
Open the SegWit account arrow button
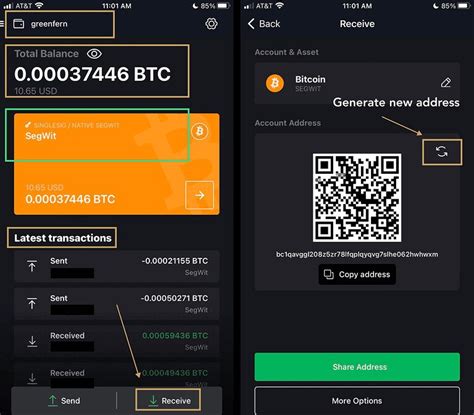[199, 195]
